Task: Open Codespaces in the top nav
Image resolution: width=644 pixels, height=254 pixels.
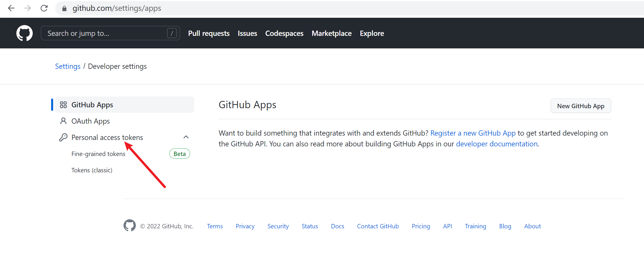Action: click(284, 33)
